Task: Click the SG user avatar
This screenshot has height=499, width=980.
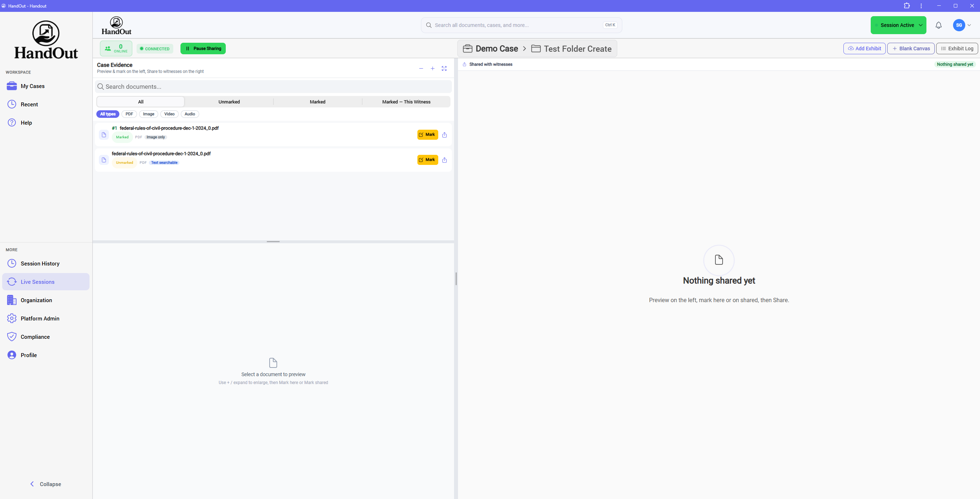Action: [959, 25]
